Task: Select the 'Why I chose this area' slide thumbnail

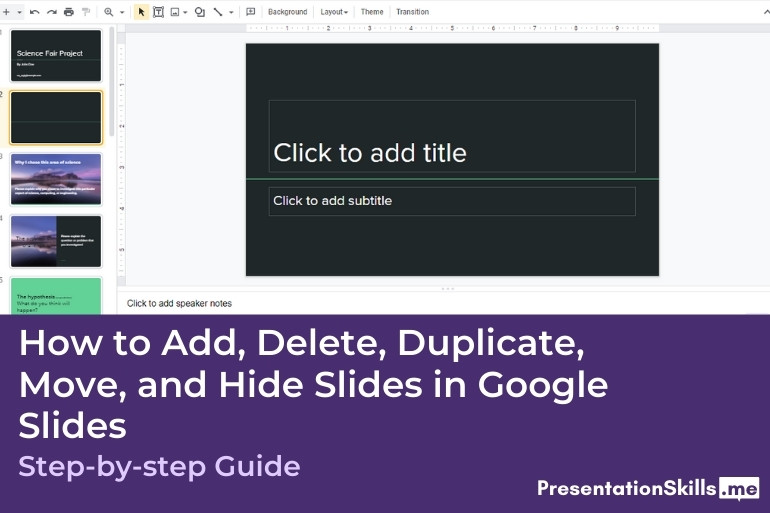Action: [x=56, y=179]
